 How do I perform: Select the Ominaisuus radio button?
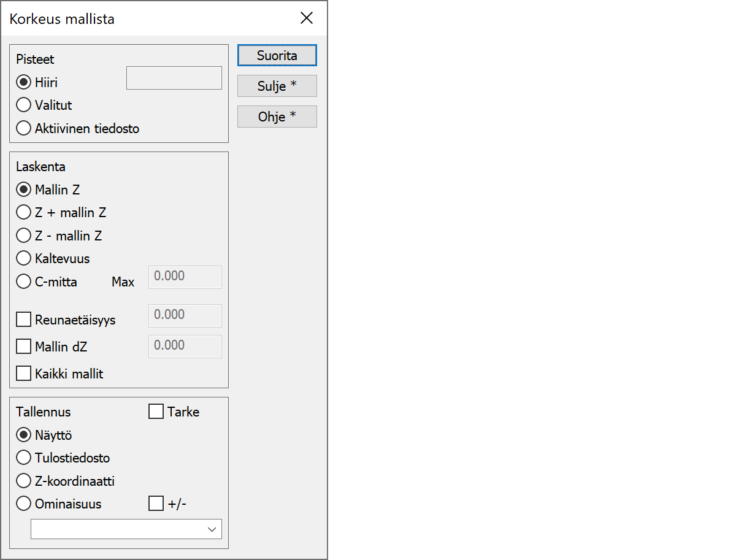point(24,504)
